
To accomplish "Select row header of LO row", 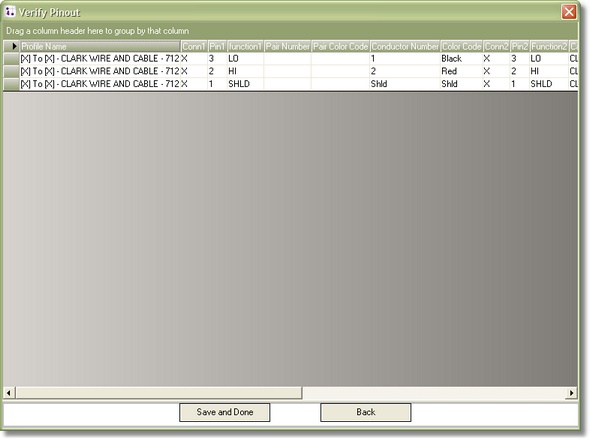I will 12,59.
